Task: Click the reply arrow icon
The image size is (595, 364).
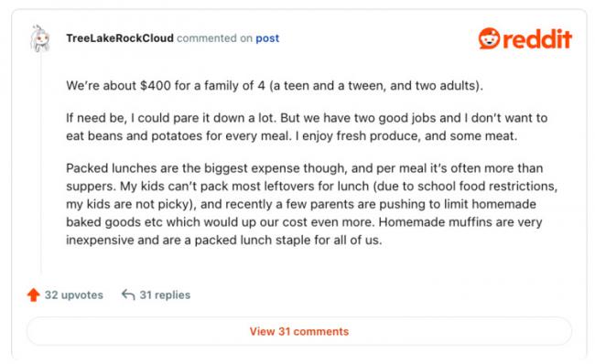Action: tap(128, 294)
